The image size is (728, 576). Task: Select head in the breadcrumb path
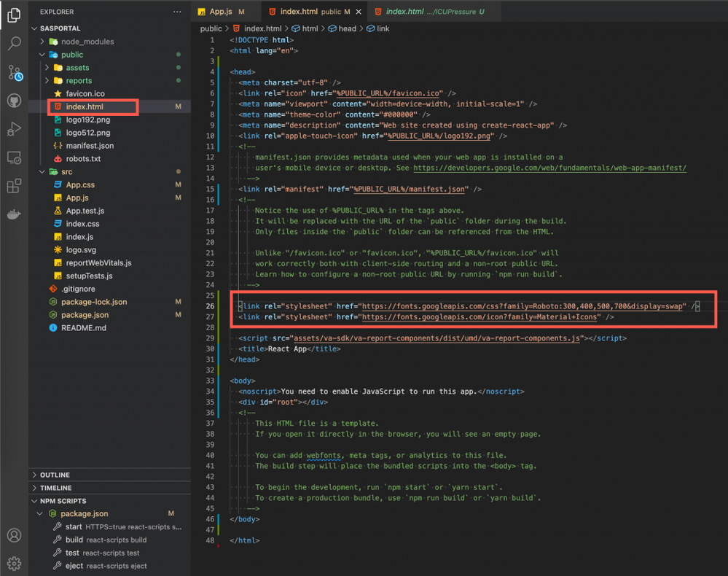point(347,28)
